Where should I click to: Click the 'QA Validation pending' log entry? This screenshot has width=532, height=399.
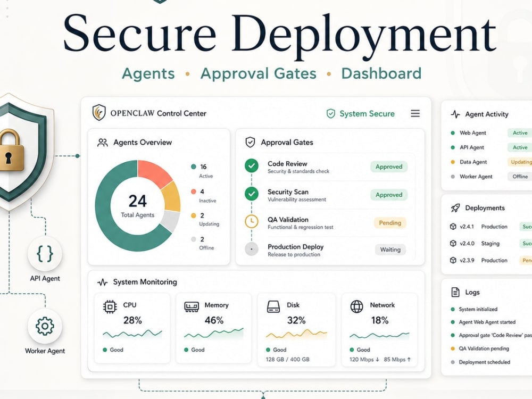(x=484, y=348)
